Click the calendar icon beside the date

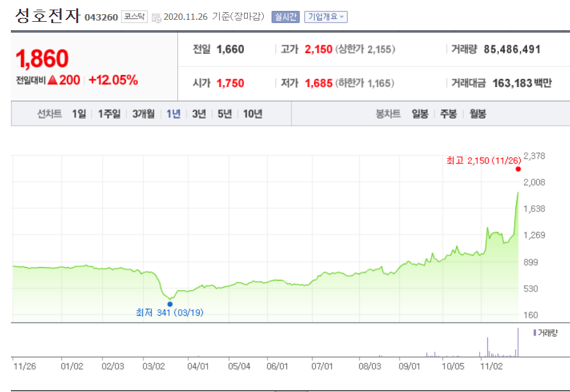(156, 17)
